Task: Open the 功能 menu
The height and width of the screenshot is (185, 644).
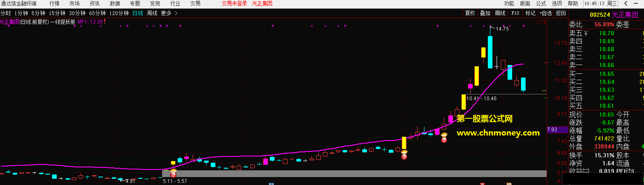Action: (509, 3)
